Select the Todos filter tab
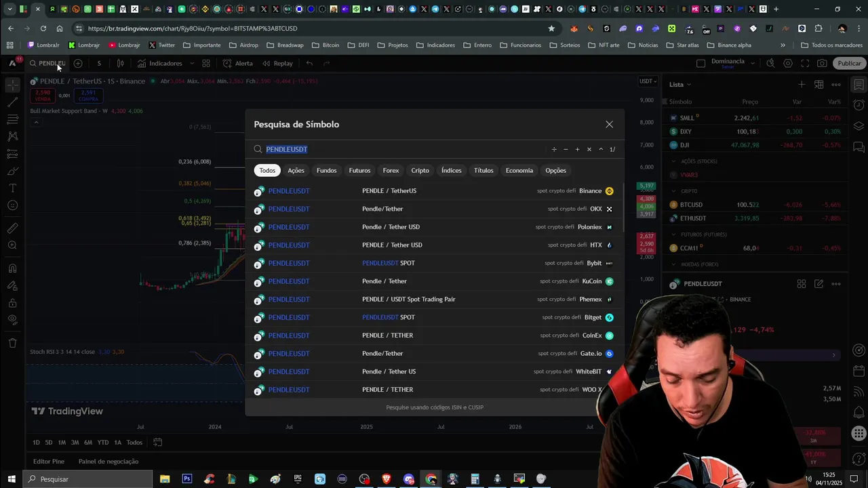The width and height of the screenshot is (868, 488). pos(267,170)
